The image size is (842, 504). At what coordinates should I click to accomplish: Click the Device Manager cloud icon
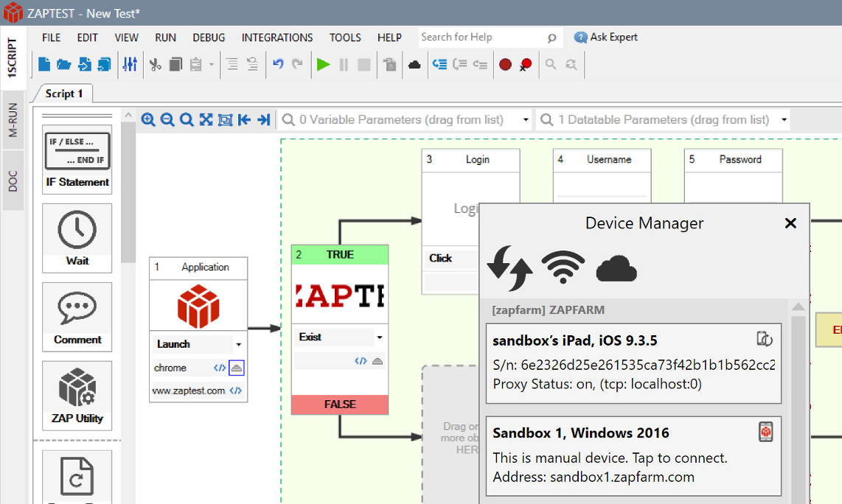[x=616, y=269]
